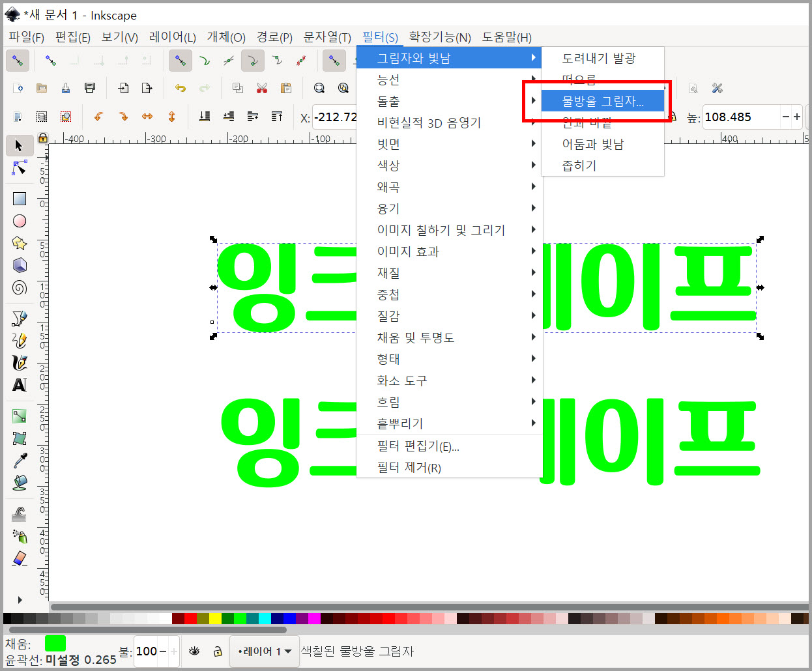Choose 물방울 그림자... filter entry

click(603, 101)
